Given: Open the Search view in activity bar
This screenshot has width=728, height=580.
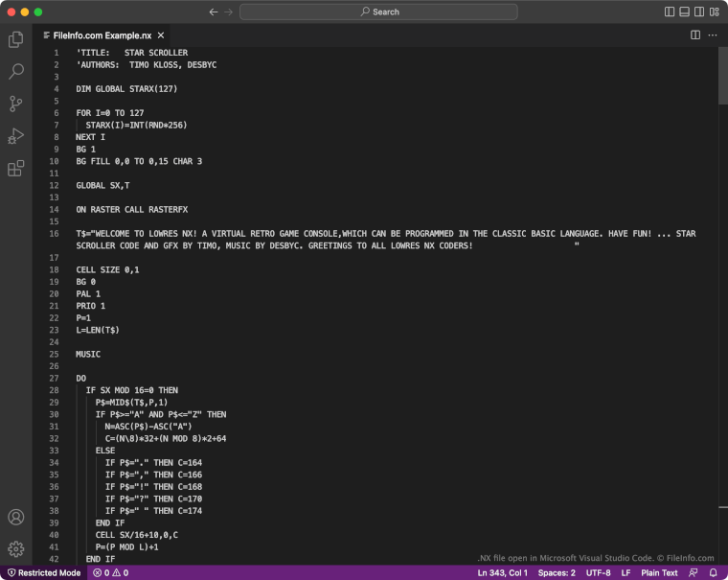Looking at the screenshot, I should [15, 72].
